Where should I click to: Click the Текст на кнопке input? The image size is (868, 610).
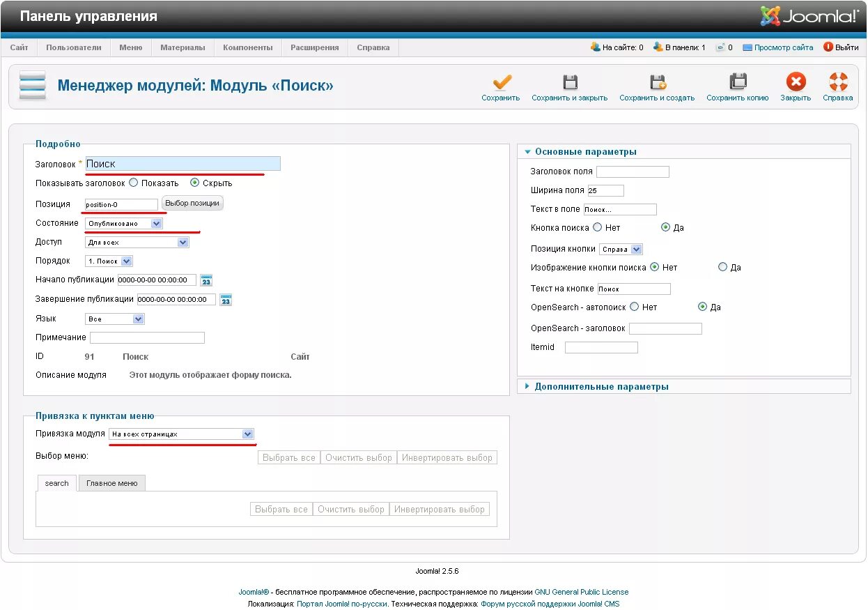click(634, 289)
